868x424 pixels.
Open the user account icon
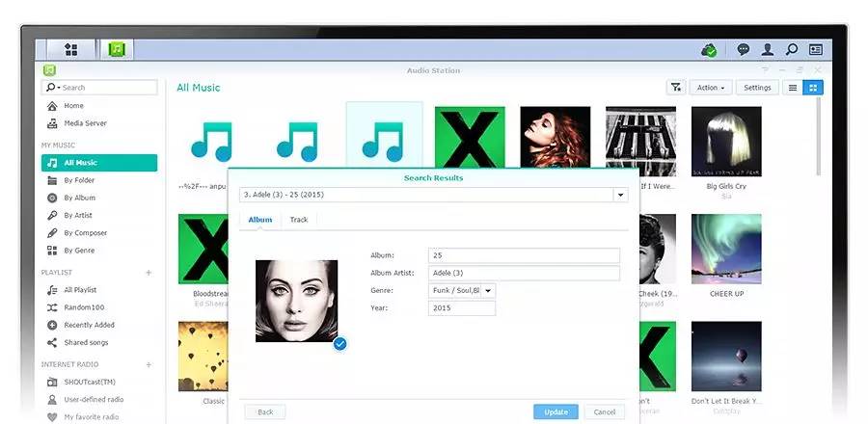tap(768, 50)
